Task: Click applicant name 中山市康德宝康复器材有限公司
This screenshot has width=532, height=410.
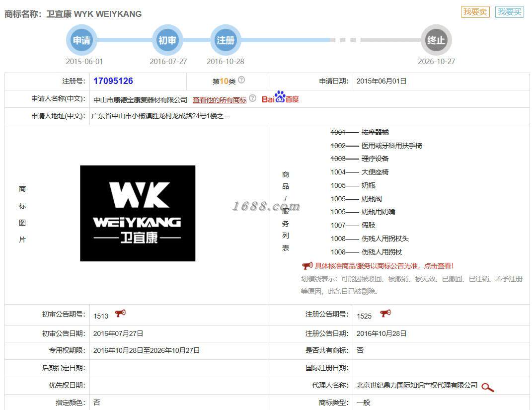Action: pos(141,100)
